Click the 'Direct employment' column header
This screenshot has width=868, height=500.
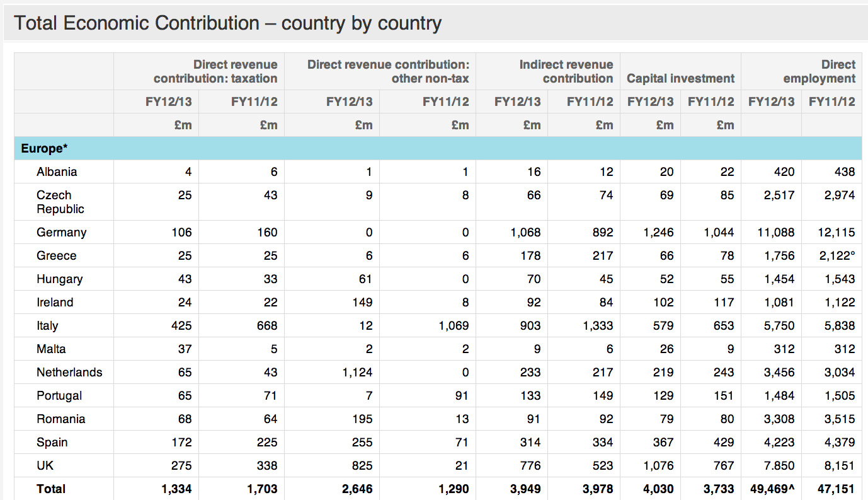tap(819, 71)
